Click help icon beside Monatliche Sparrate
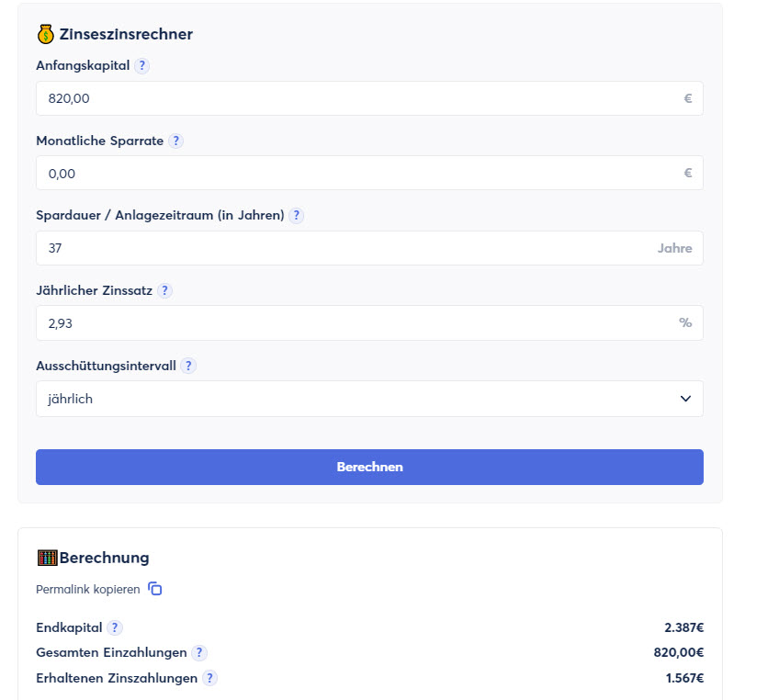The height and width of the screenshot is (700, 779). click(175, 141)
